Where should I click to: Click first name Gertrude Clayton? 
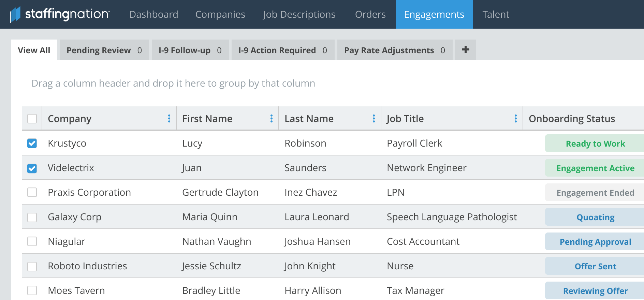pyautogui.click(x=220, y=192)
